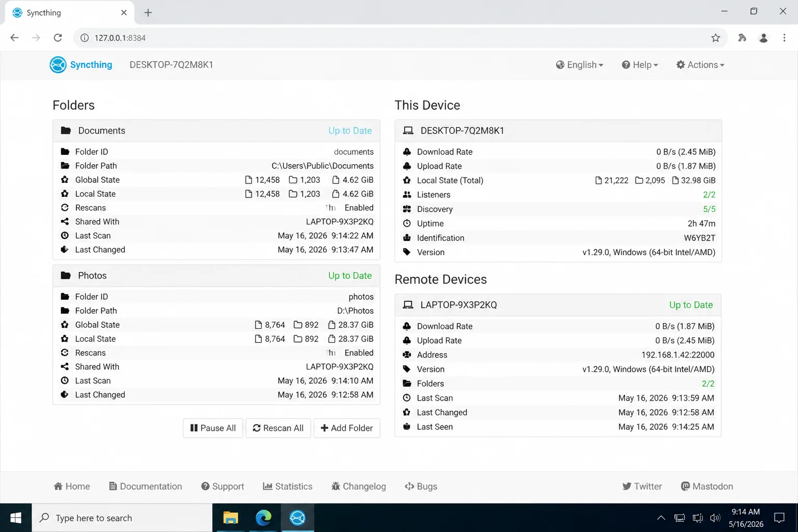Click the Last Seen icon in remote device
Screen dimensions: 798x532
[407, 427]
